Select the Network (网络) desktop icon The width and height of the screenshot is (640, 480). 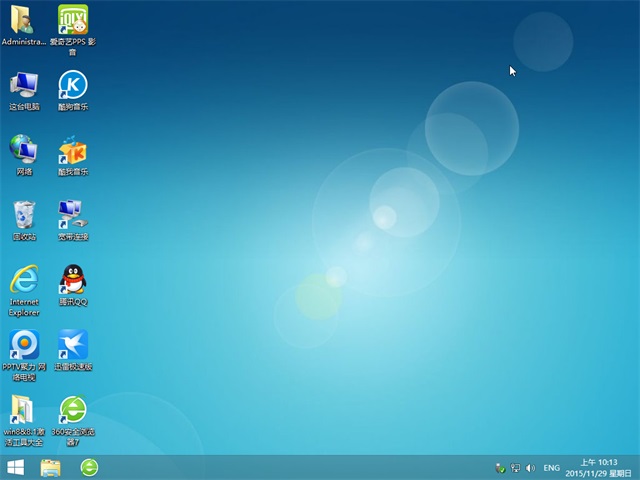pos(23,150)
